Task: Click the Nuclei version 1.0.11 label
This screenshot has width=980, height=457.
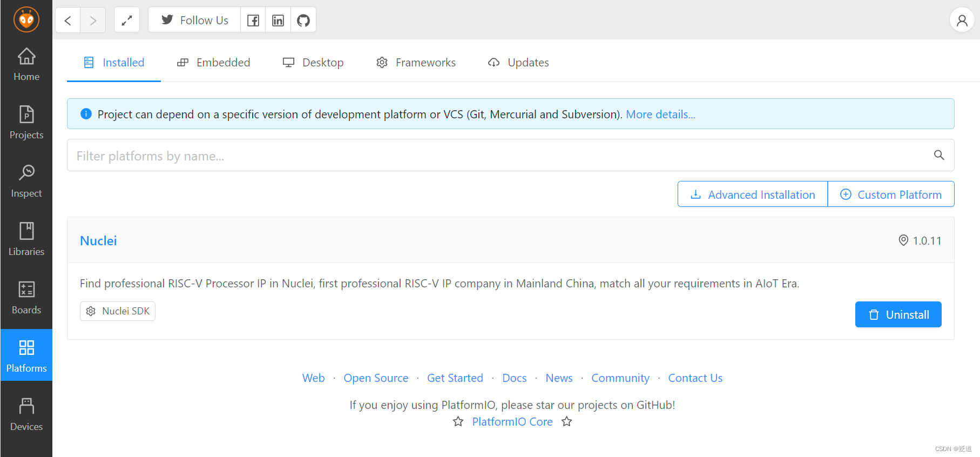Action: [x=920, y=240]
